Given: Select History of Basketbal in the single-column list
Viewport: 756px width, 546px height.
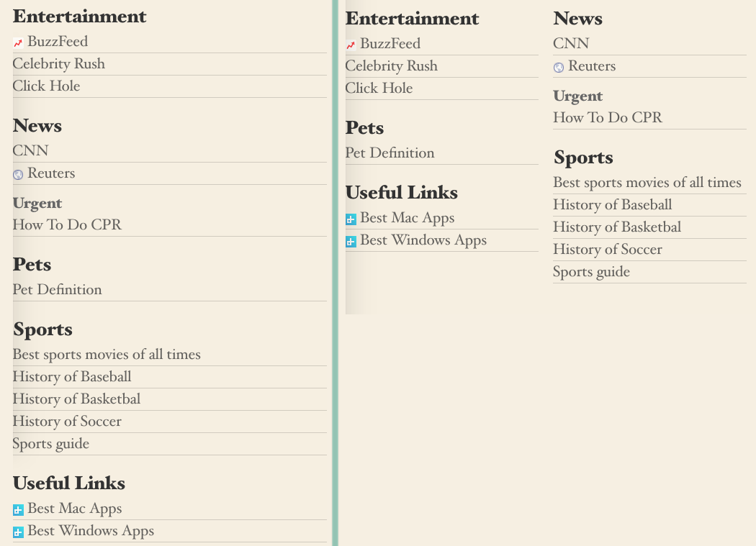Looking at the screenshot, I should (76, 399).
